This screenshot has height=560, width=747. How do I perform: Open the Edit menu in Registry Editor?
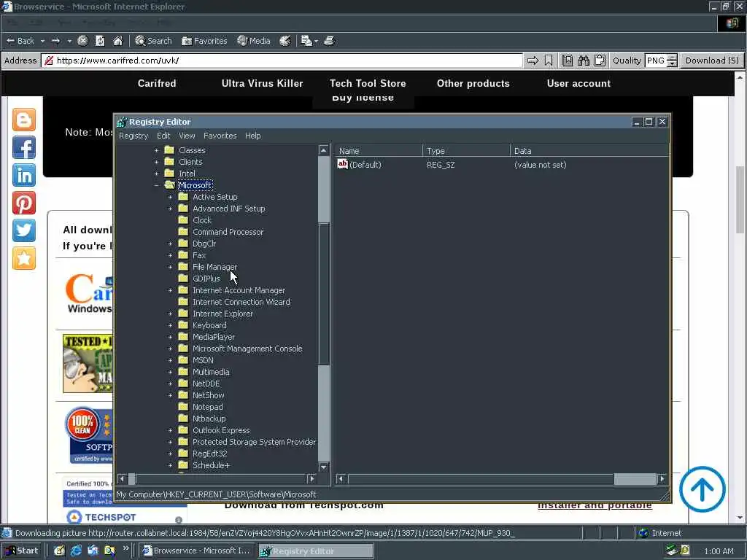point(163,136)
